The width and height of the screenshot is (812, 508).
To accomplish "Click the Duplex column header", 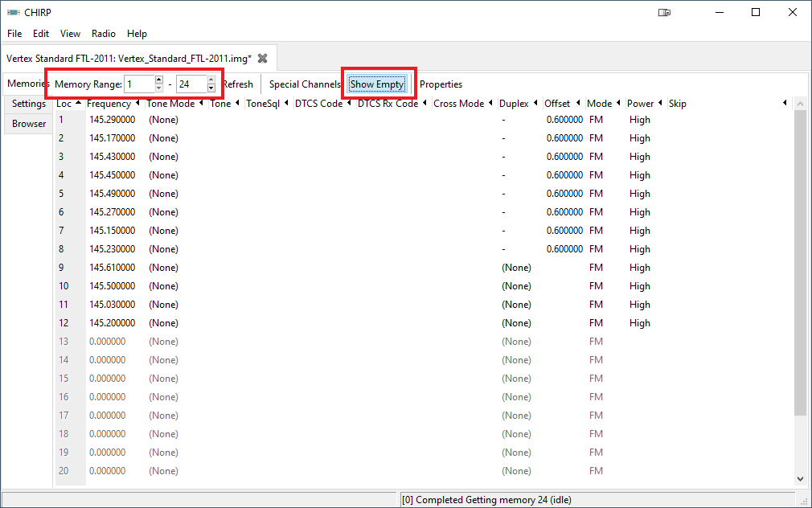I will 519,104.
